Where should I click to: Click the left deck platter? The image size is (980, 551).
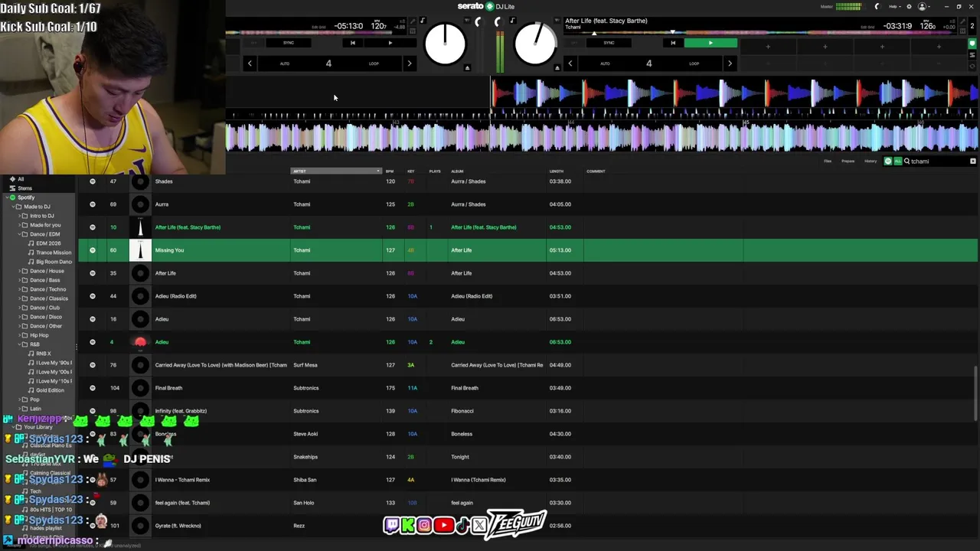[445, 44]
